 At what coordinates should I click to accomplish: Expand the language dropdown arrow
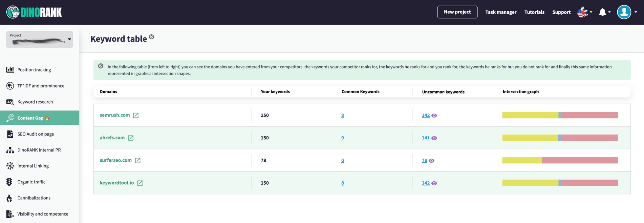point(591,12)
